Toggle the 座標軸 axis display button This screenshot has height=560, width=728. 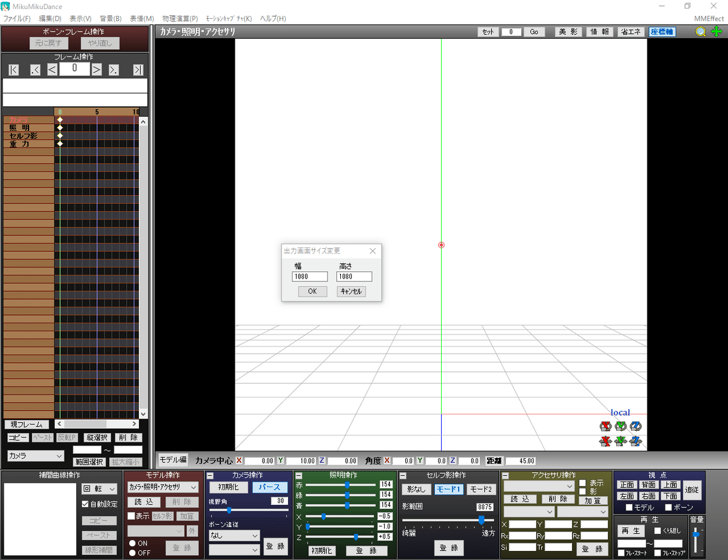[x=662, y=32]
